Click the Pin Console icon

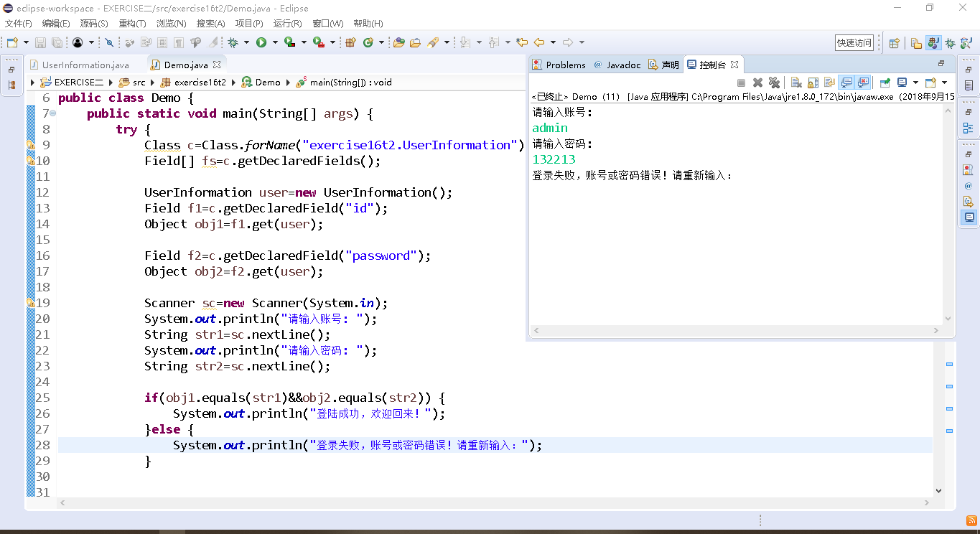tap(885, 83)
